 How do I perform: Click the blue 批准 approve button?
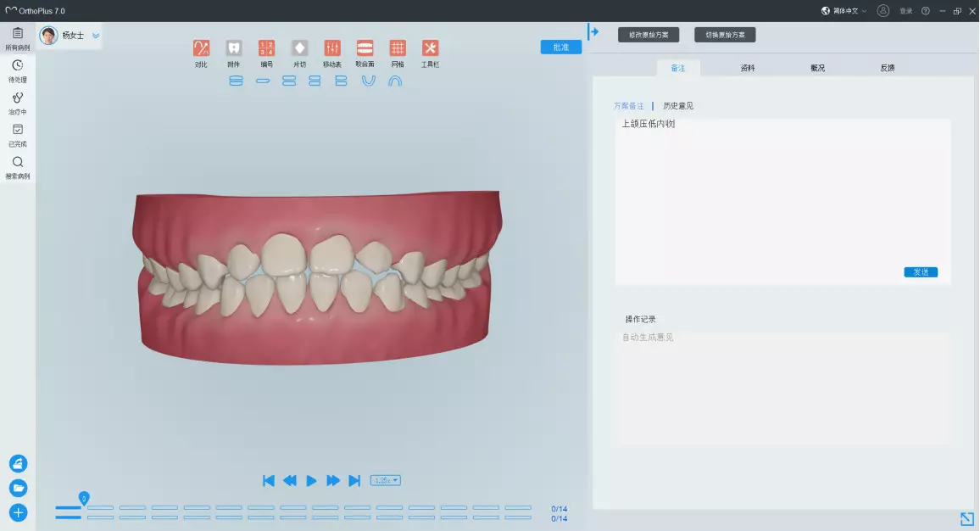click(x=560, y=48)
